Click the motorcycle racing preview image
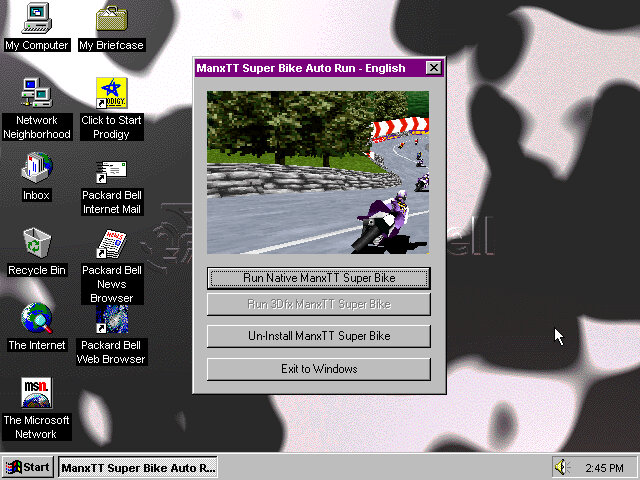The image size is (640, 480). click(x=318, y=172)
